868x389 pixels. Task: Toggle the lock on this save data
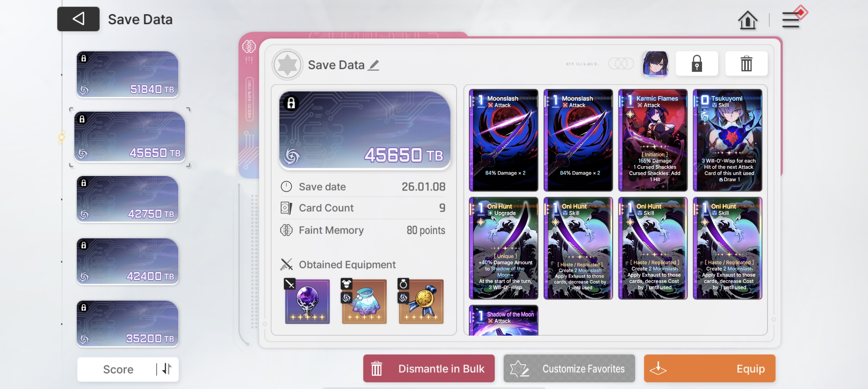click(697, 64)
